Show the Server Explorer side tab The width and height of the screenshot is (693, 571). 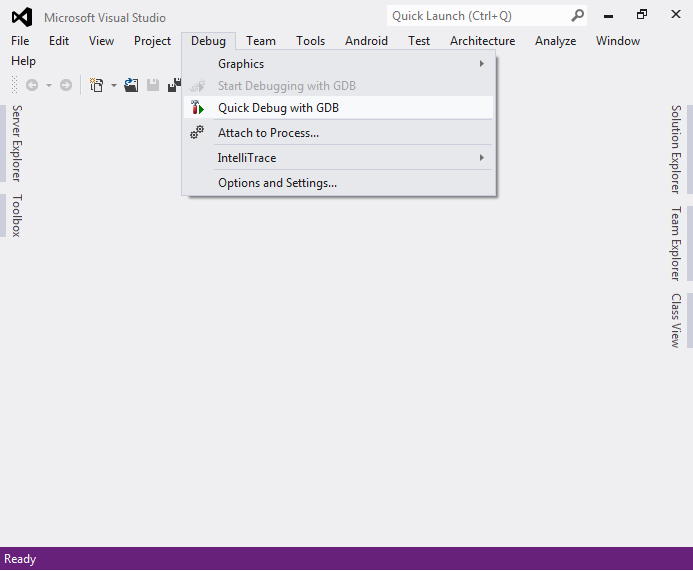[16, 143]
